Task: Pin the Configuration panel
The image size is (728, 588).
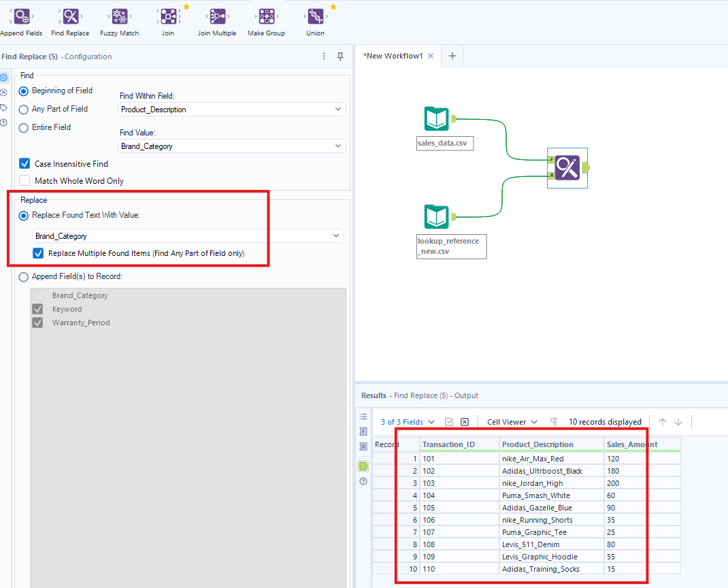Action: tap(341, 56)
